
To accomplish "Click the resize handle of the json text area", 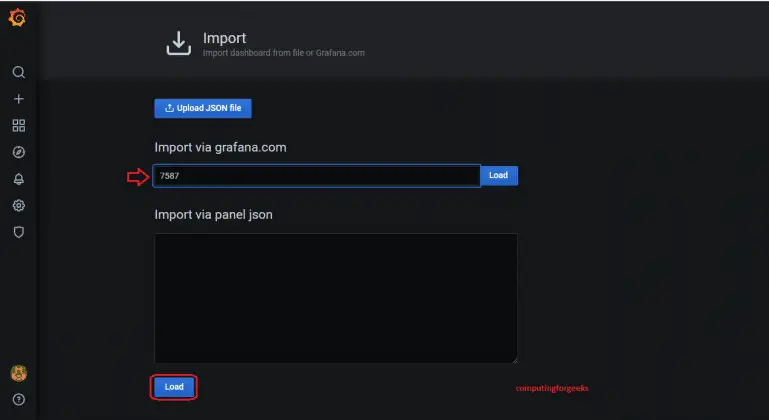I will tap(514, 360).
